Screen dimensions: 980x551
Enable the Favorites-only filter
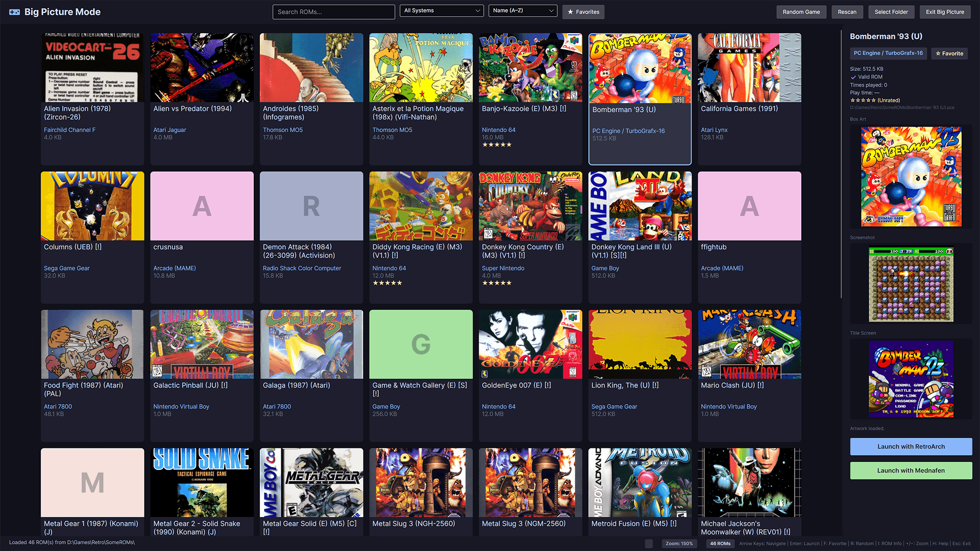click(583, 12)
